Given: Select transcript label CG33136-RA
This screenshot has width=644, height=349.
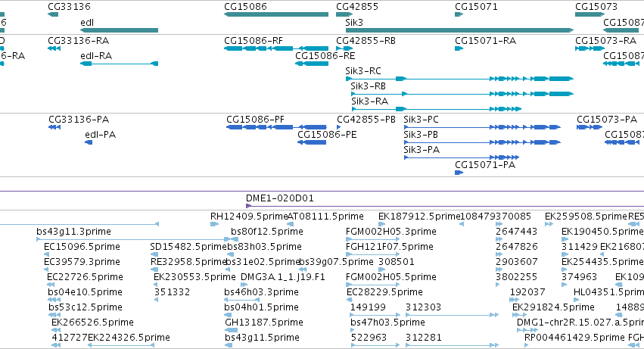Looking at the screenshot, I should pyautogui.click(x=79, y=41).
